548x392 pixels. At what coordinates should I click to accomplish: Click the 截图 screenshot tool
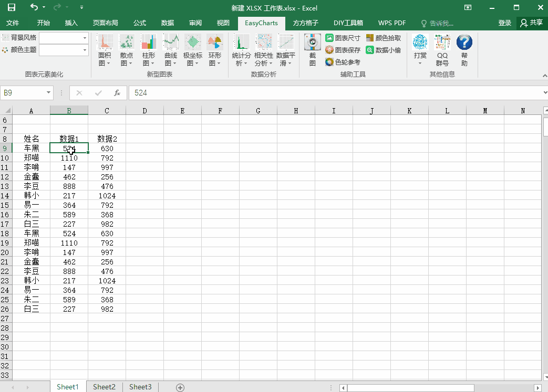[313, 50]
